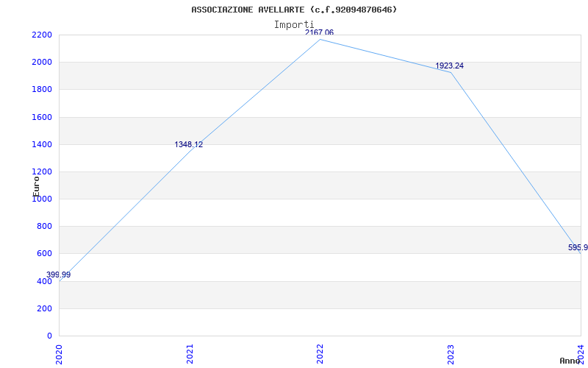
Task: Click the chart title ASSOCIAZIONE AVELLARTE
Action: pos(293,10)
